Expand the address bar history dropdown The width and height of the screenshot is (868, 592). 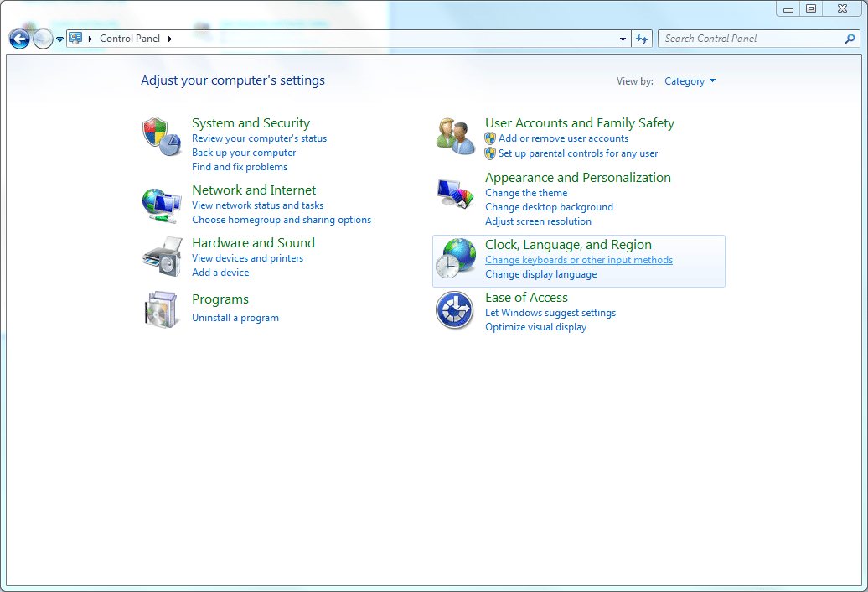(x=623, y=39)
